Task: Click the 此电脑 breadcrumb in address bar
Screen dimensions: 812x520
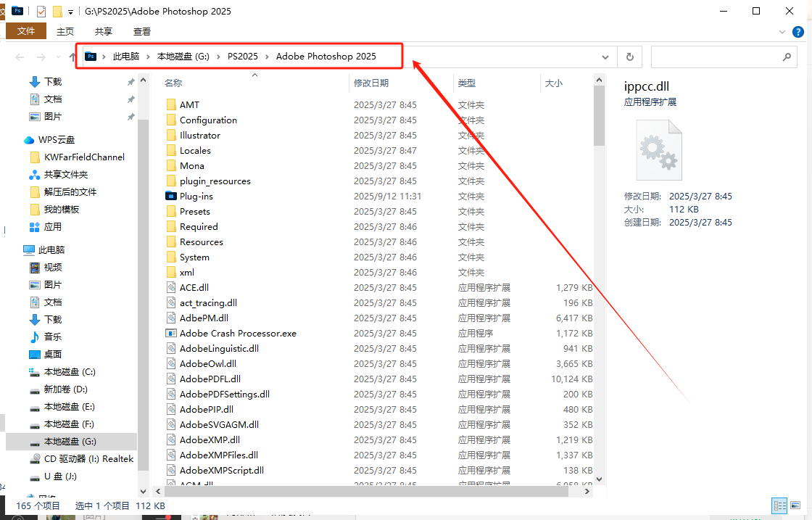Action: [x=126, y=57]
